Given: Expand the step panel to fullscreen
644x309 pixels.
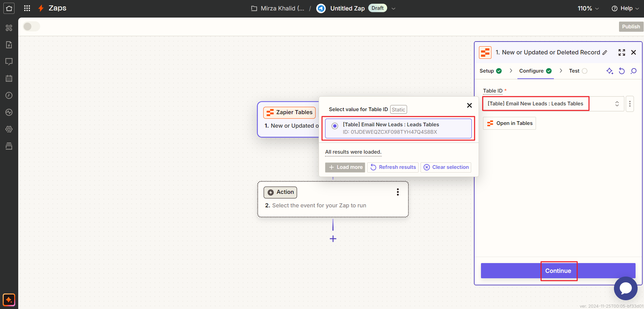Looking at the screenshot, I should coord(622,52).
